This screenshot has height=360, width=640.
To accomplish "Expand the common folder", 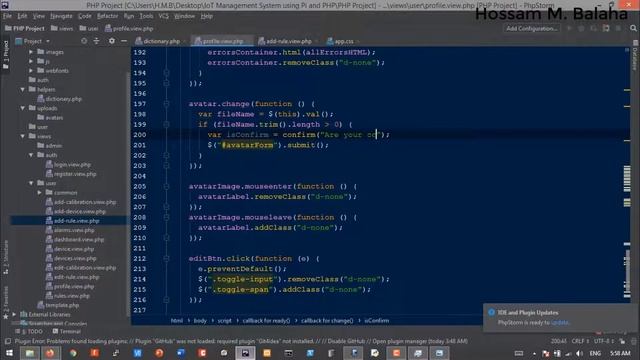I will pyautogui.click(x=40, y=193).
